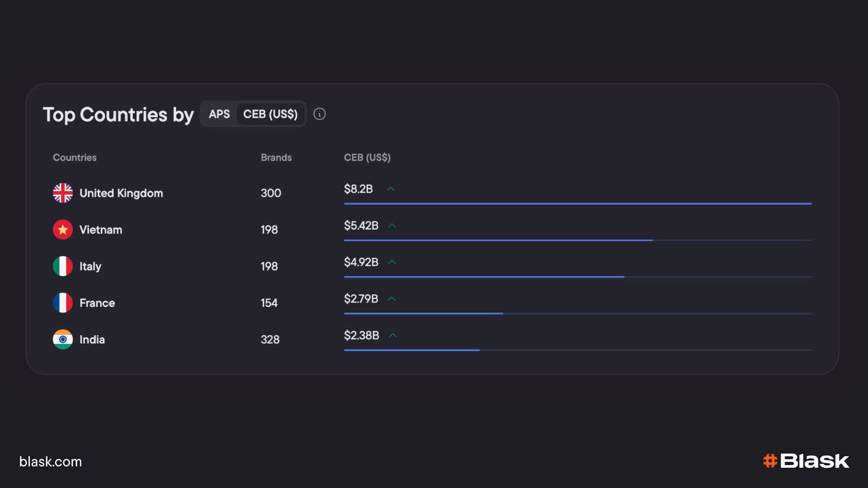This screenshot has width=868, height=488.
Task: Click the Blask logo in the corner
Action: (x=806, y=461)
